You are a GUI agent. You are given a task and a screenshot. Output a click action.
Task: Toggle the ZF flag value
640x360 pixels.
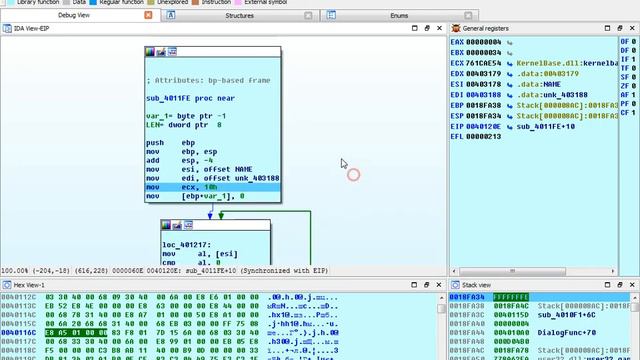[633, 86]
